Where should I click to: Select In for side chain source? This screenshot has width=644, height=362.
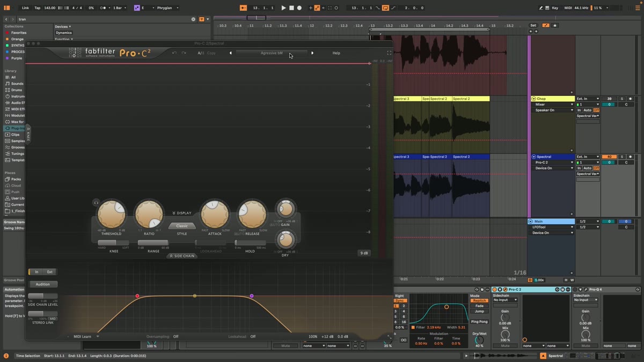pos(36,272)
